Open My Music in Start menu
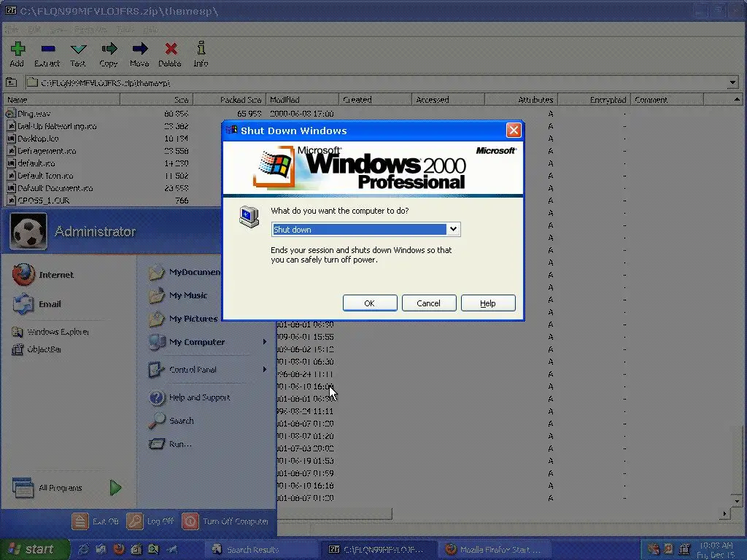The width and height of the screenshot is (747, 560). [x=177, y=295]
